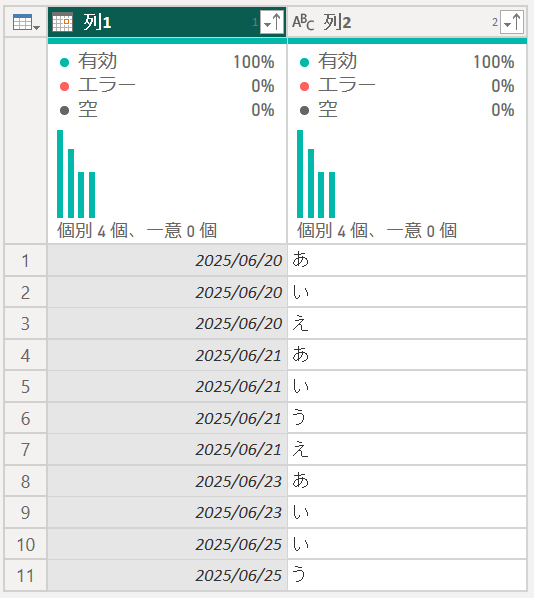Open the sort dropdown on 列2 header
The image size is (534, 598).
coord(511,22)
